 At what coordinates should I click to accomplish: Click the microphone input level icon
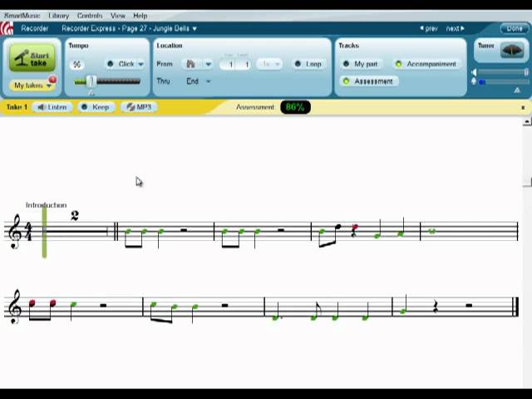(474, 81)
